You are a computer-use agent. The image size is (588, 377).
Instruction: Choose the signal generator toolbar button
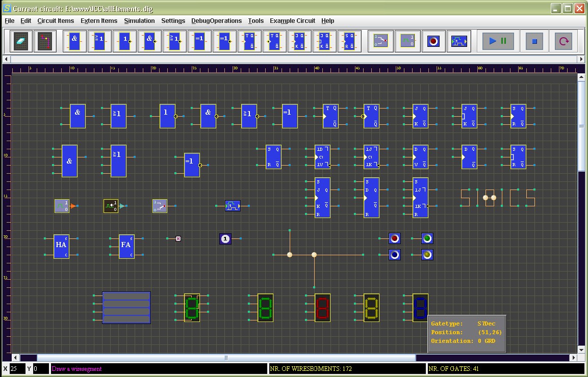407,41
